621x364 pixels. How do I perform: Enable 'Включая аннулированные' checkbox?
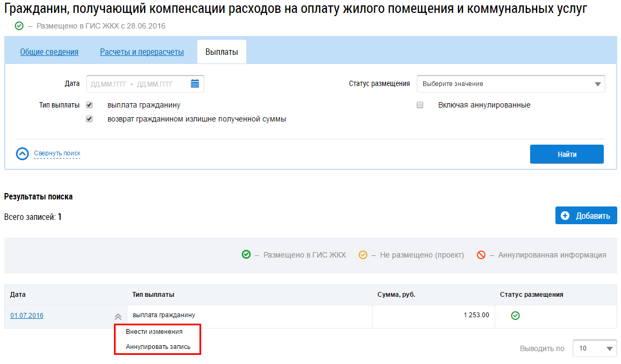tap(420, 105)
